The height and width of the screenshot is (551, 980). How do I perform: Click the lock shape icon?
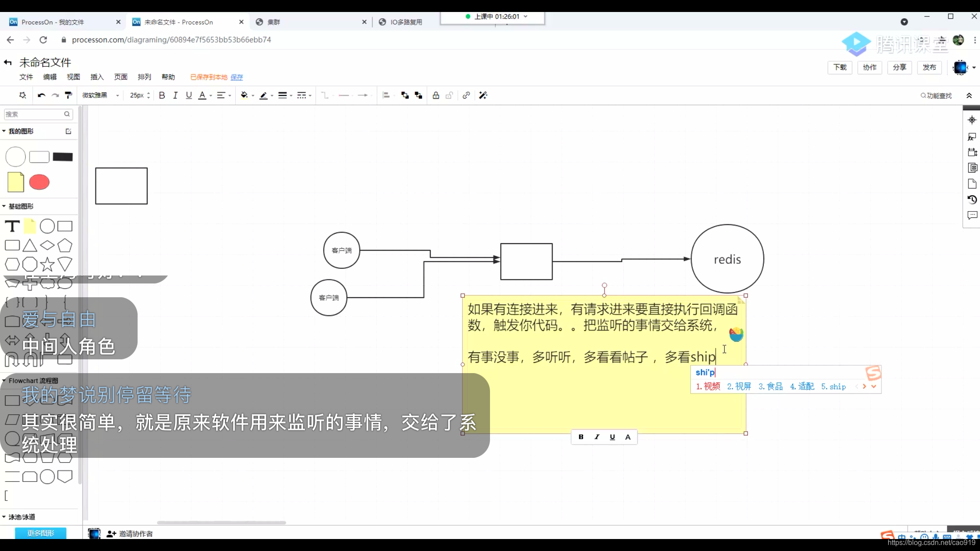pyautogui.click(x=435, y=95)
